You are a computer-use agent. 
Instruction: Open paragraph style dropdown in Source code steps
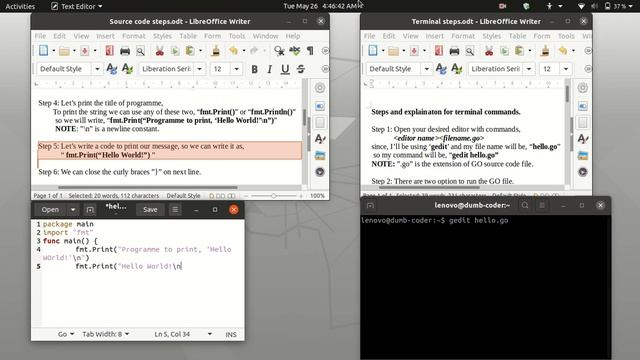(x=97, y=69)
